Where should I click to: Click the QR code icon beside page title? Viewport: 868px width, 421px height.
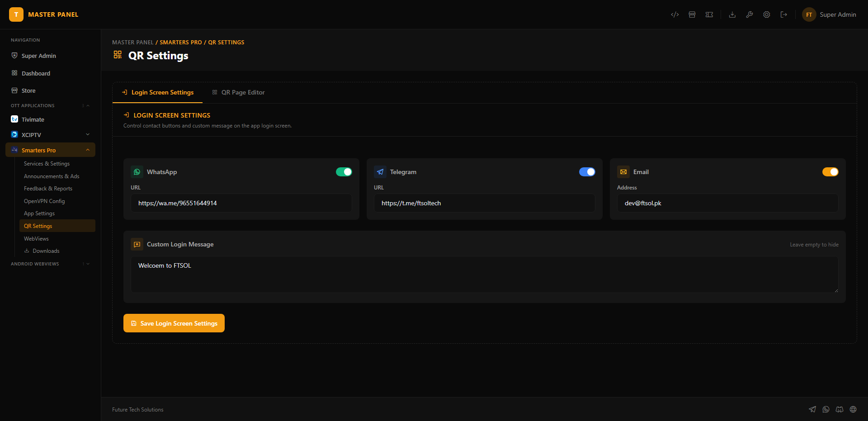118,55
